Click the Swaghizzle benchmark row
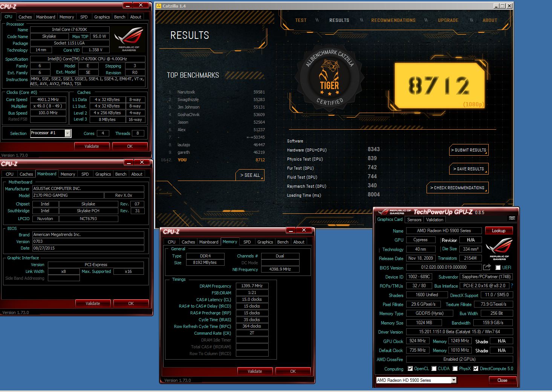Viewport: 552px width, 392px height. pyautogui.click(x=217, y=100)
